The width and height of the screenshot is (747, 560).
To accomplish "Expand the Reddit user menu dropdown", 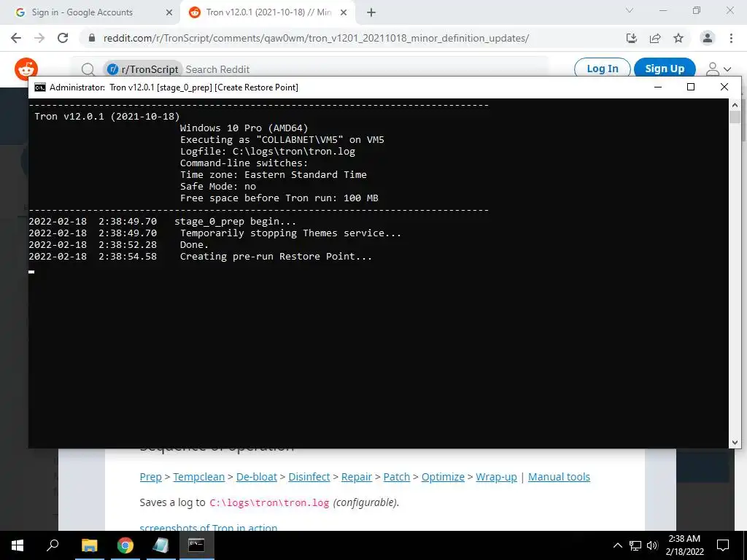I will [x=719, y=69].
